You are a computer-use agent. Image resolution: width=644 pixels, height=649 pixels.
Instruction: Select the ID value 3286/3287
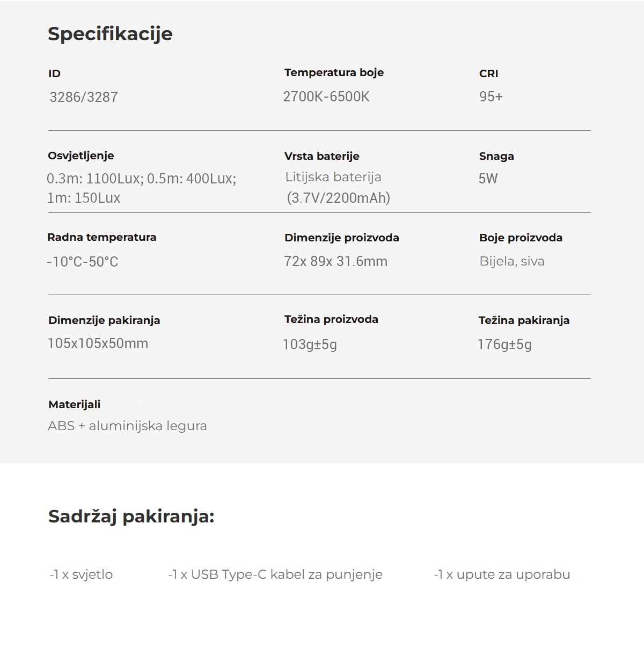click(84, 97)
